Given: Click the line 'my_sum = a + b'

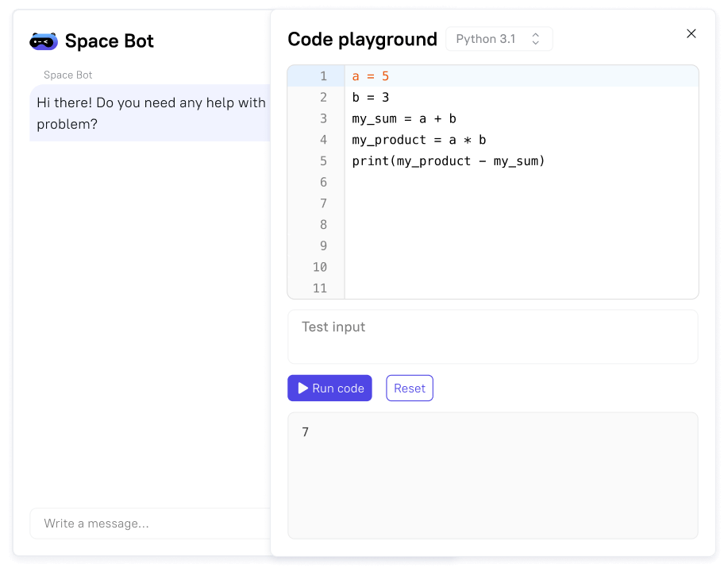Looking at the screenshot, I should click(404, 119).
